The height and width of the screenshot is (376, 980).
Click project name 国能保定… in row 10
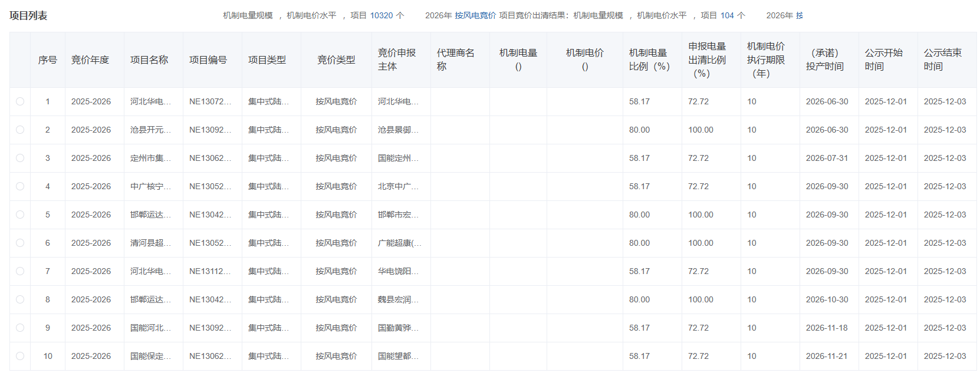click(150, 356)
